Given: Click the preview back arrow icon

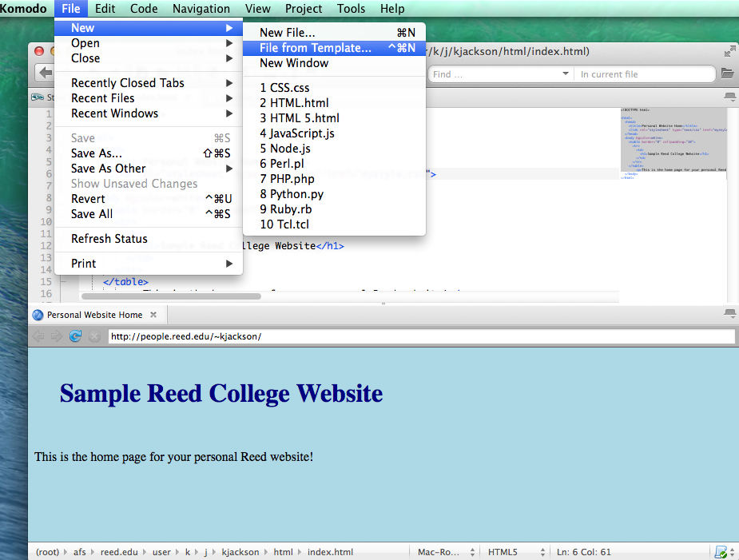Looking at the screenshot, I should click(38, 336).
